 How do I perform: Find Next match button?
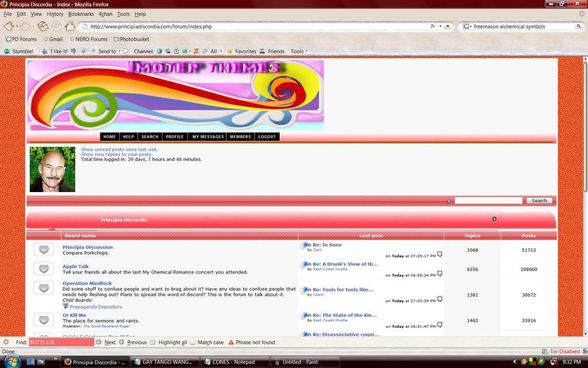click(106, 342)
